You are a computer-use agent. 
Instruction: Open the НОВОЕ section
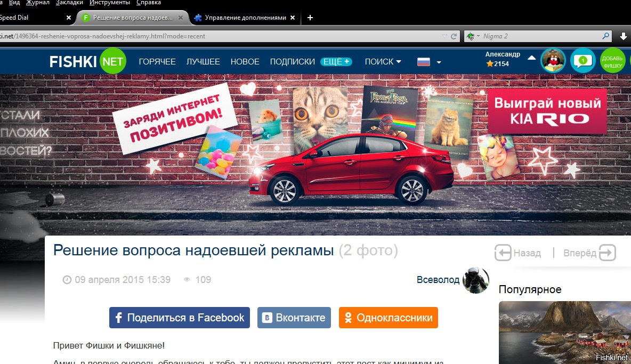point(245,61)
